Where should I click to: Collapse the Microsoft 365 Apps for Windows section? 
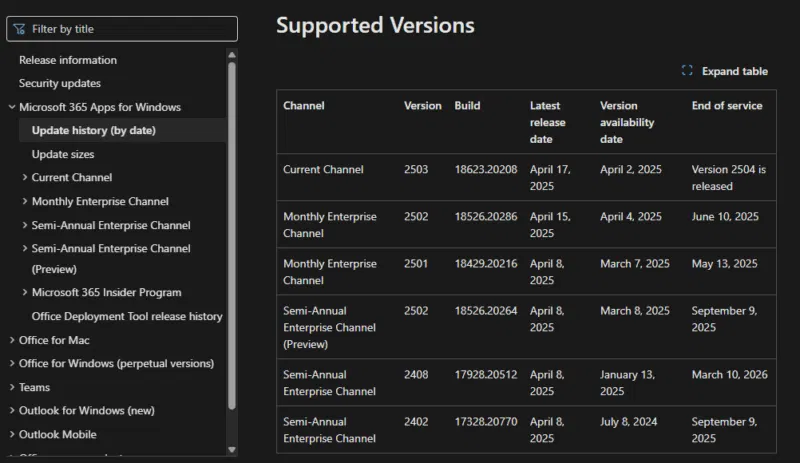click(x=12, y=107)
